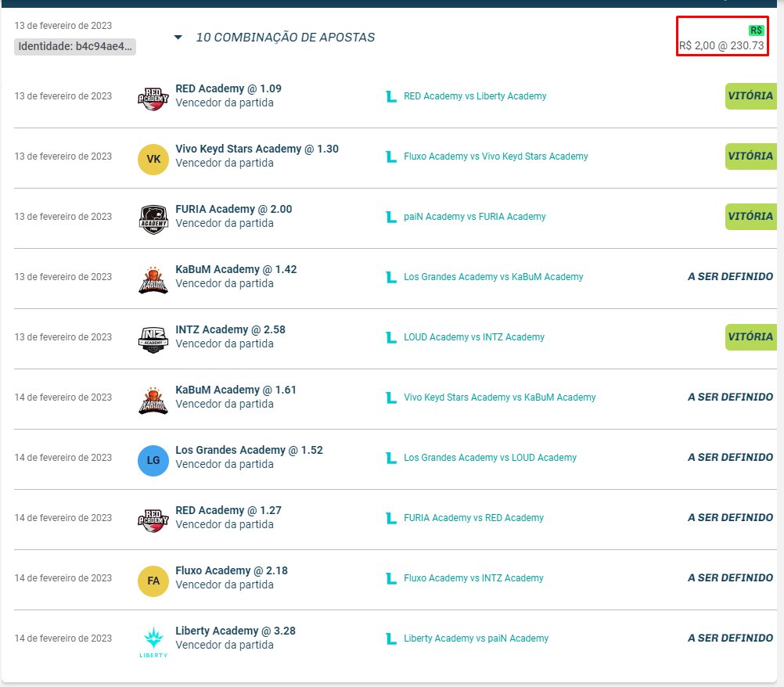Screen dimensions: 784x687
Task: Click 'A SER DEFINIDO' on KaBuM 1.61 row
Action: coord(730,397)
